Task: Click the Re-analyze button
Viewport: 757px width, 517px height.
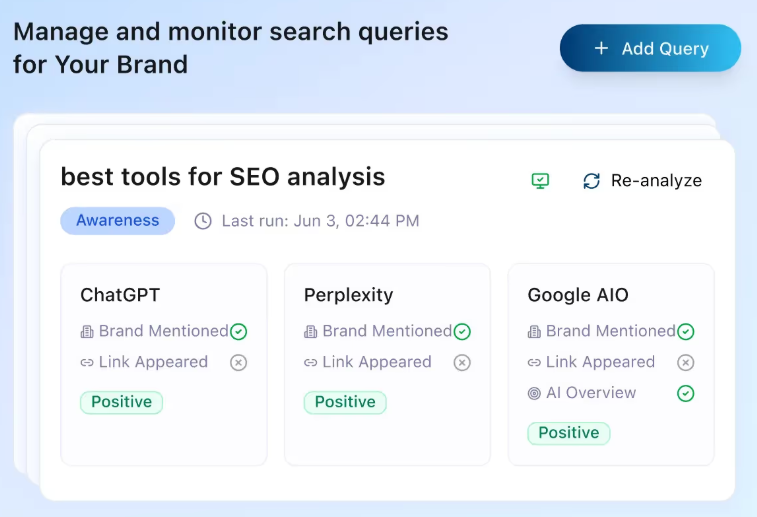Action: point(643,181)
